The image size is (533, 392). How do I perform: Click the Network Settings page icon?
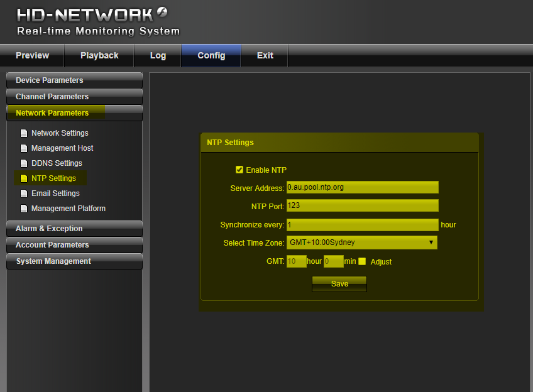coord(24,133)
